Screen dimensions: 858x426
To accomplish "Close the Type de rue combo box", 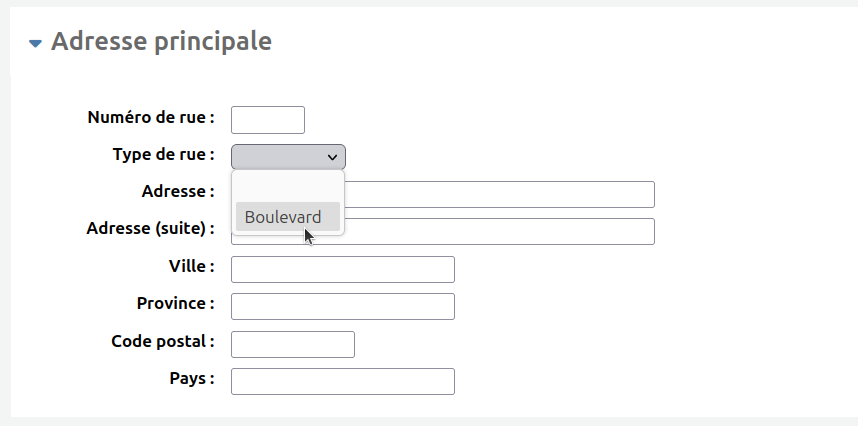I will 288,157.
